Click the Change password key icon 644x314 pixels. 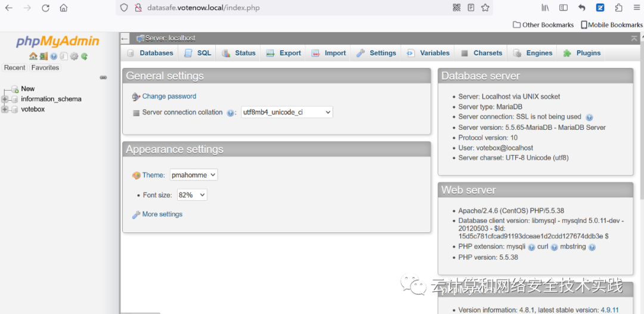coord(137,97)
